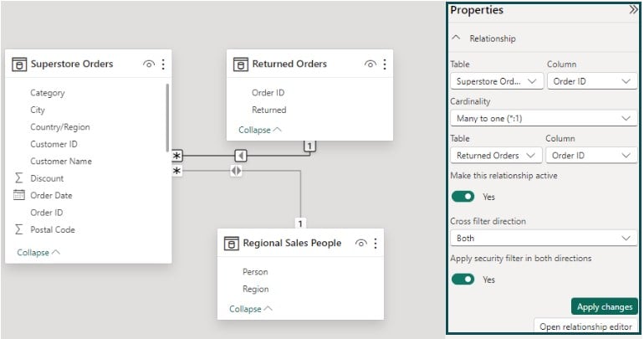Collapse the Superstore Orders field list

[38, 252]
